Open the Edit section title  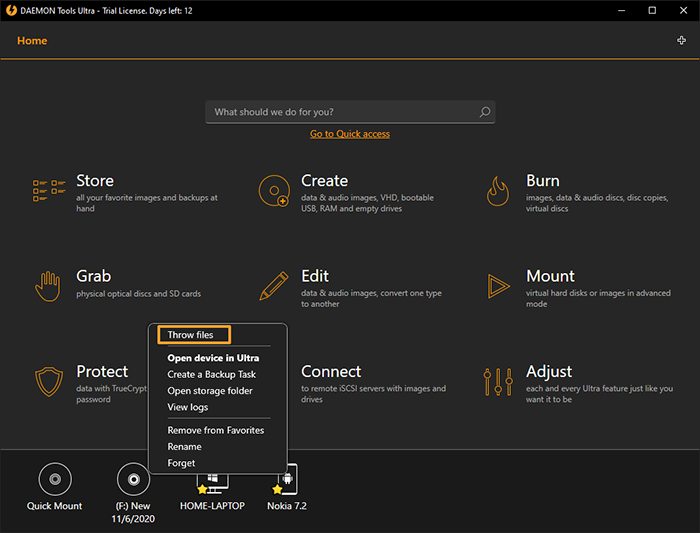[315, 276]
